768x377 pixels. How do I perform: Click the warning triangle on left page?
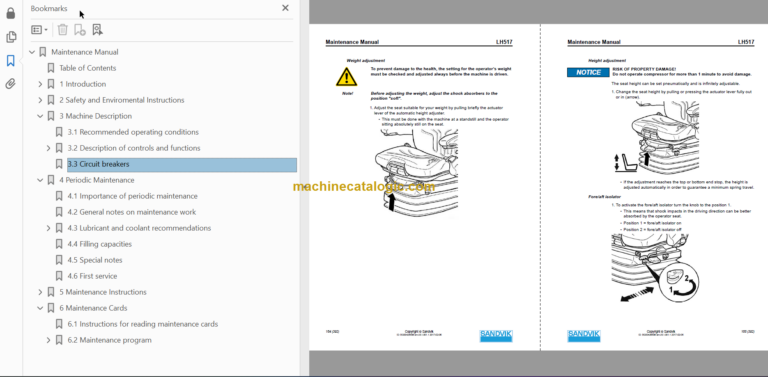pos(346,77)
